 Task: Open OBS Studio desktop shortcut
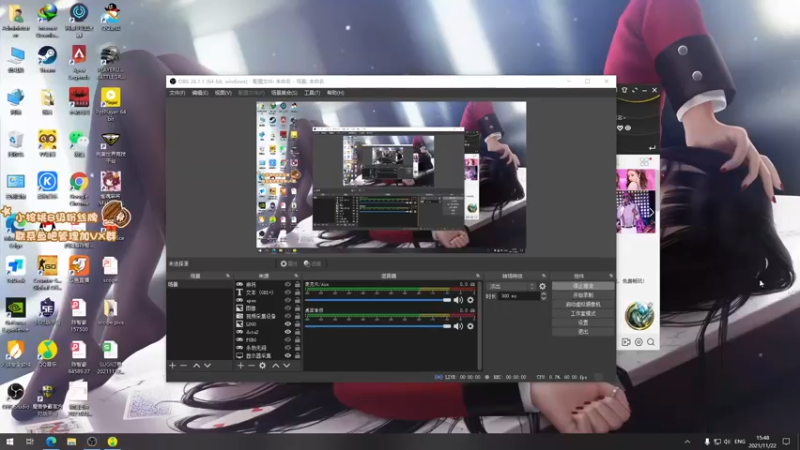pyautogui.click(x=16, y=396)
